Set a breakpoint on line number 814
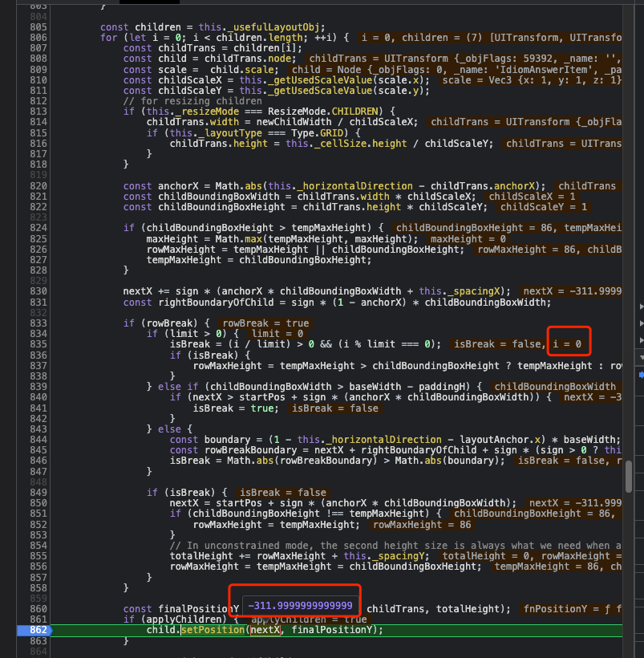Screen dimensions: 644x658 [x=38, y=122]
